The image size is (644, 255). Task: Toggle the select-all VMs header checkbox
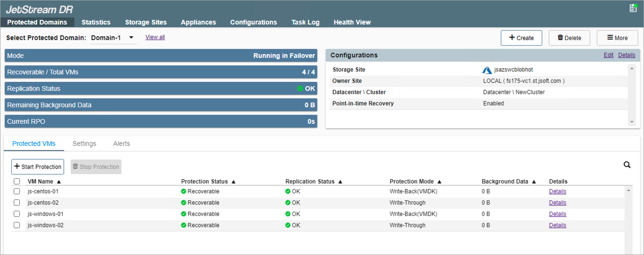[x=17, y=182]
